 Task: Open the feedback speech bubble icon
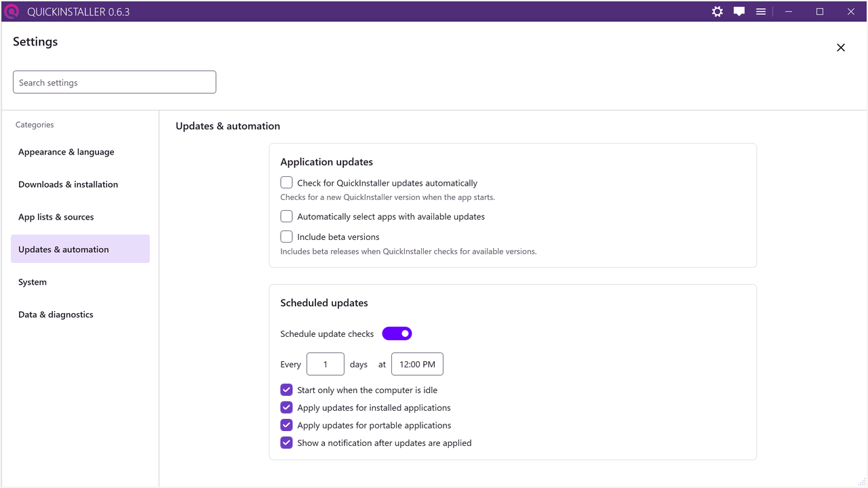(739, 12)
